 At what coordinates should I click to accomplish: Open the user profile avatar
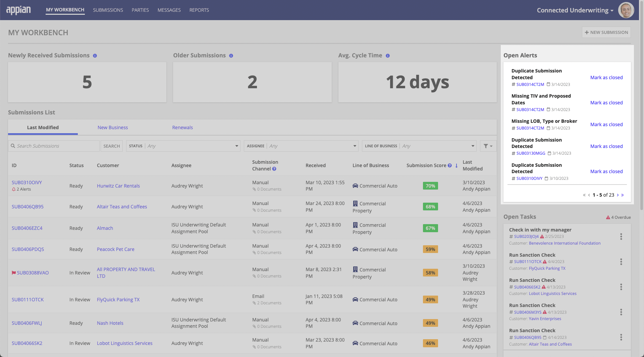626,10
